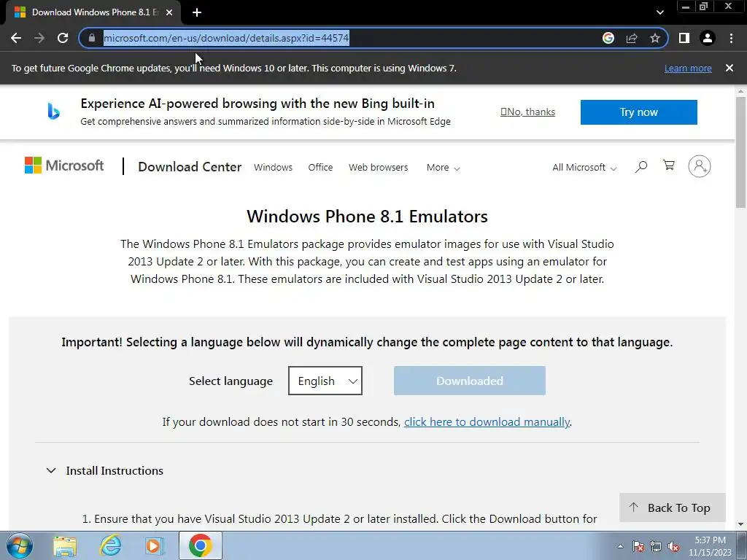Open the Select language dropdown
The width and height of the screenshot is (747, 560).
(x=325, y=381)
